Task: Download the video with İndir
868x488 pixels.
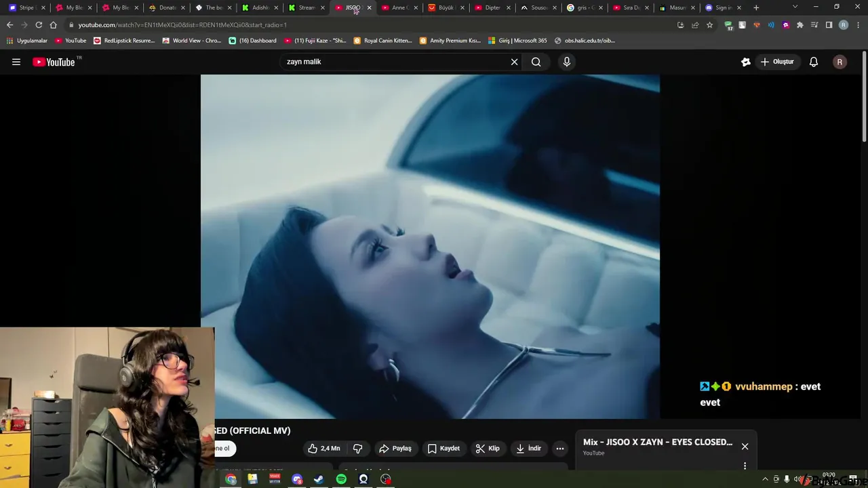Action: coord(529,448)
